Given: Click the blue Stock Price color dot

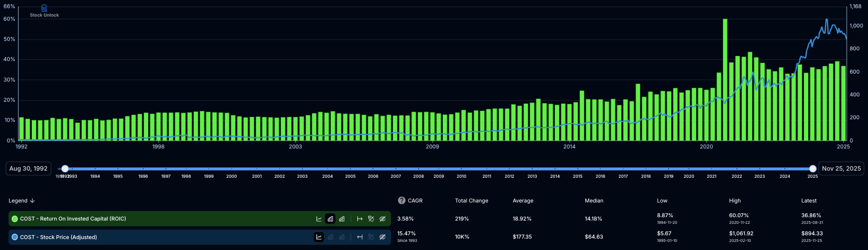Looking at the screenshot, I should click(x=15, y=237).
